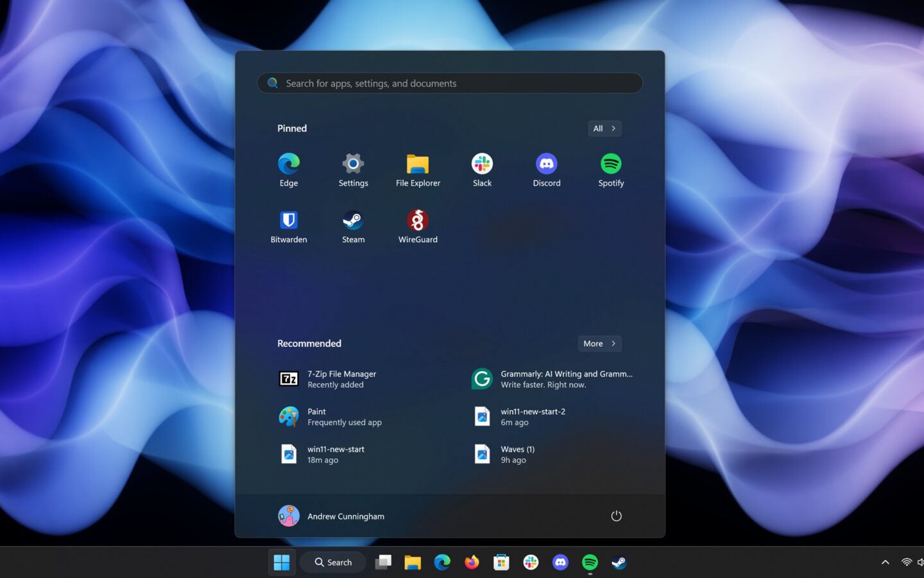
Task: Launch Discord from the pinned apps
Action: coord(546,169)
